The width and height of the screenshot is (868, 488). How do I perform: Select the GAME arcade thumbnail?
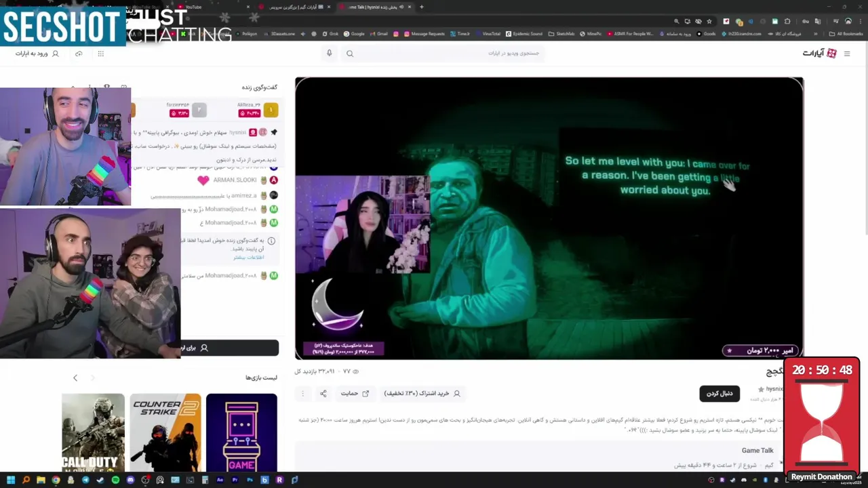241,432
